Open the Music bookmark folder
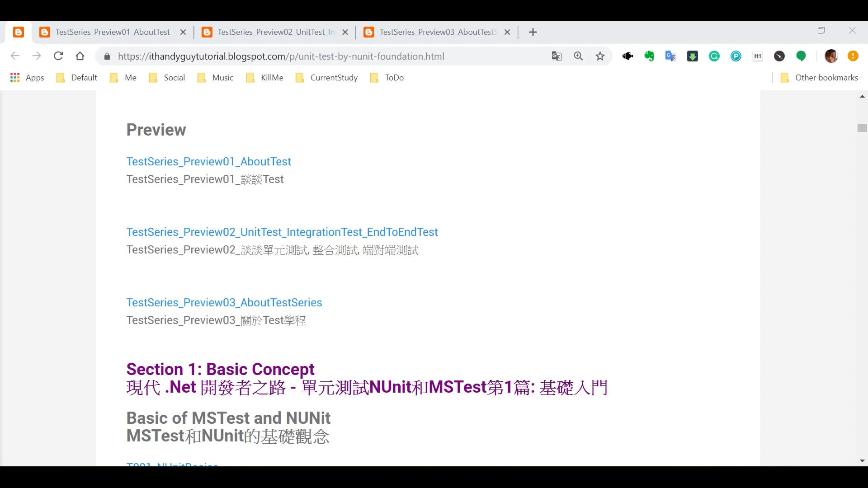This screenshot has width=868, height=488. (x=216, y=78)
